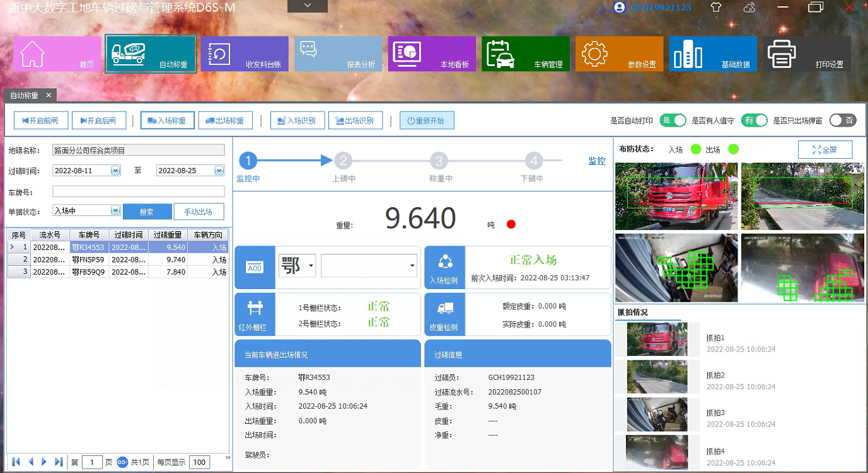Image resolution: width=868 pixels, height=473 pixels.
Task: Open the 参数设置 gear icon
Action: 618,54
